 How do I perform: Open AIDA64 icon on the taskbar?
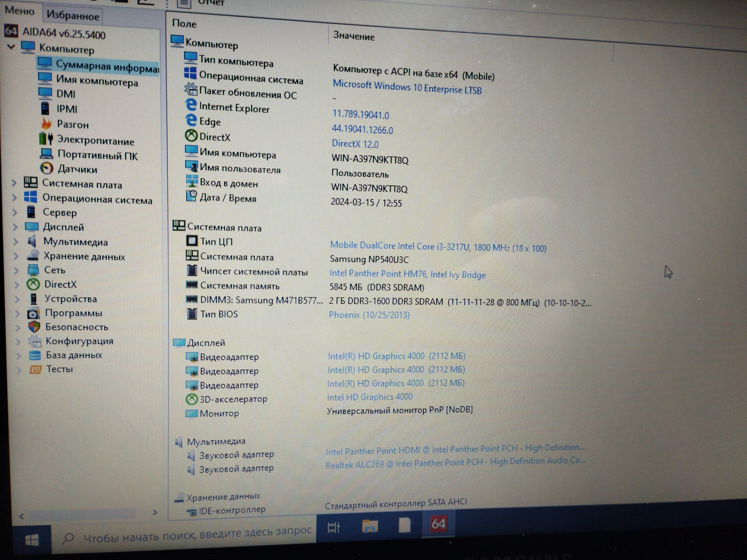[x=438, y=524]
